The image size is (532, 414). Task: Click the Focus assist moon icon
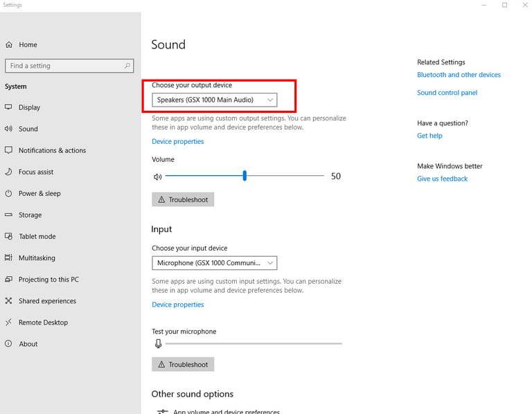9,172
